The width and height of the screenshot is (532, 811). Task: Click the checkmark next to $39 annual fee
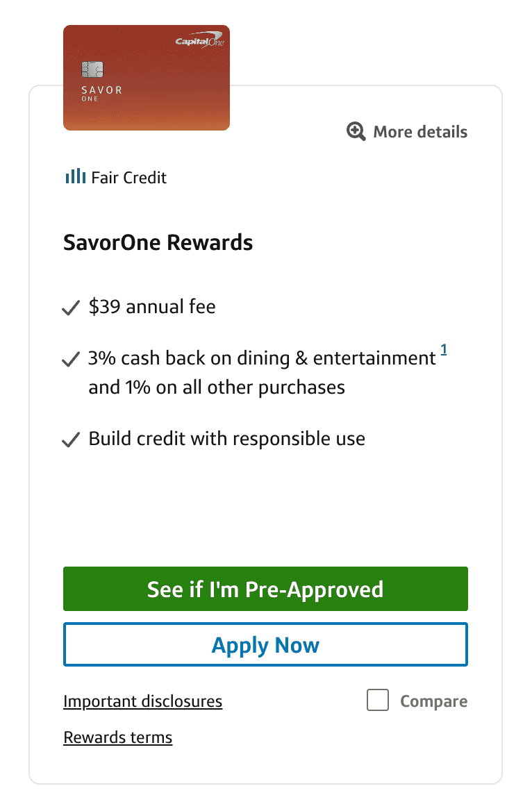[x=71, y=308]
